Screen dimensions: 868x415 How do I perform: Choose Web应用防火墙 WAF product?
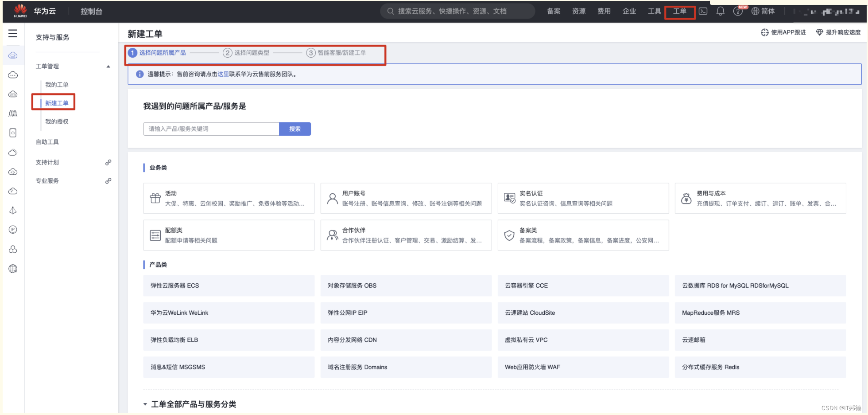(x=583, y=367)
